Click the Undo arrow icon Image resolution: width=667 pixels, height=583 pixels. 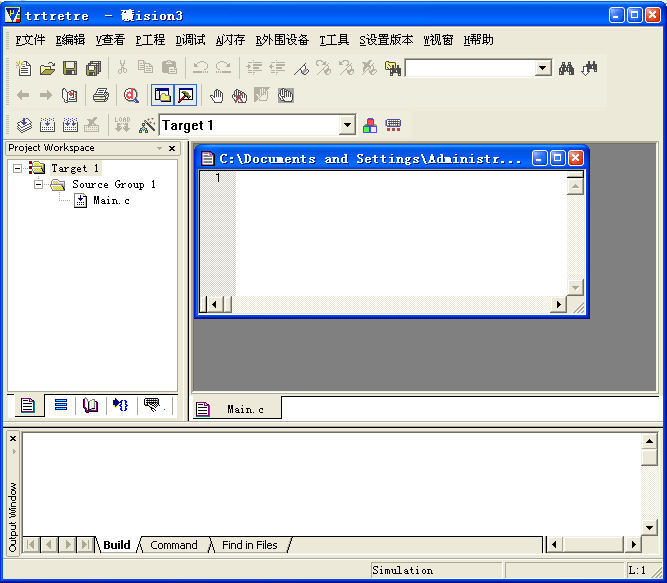200,67
